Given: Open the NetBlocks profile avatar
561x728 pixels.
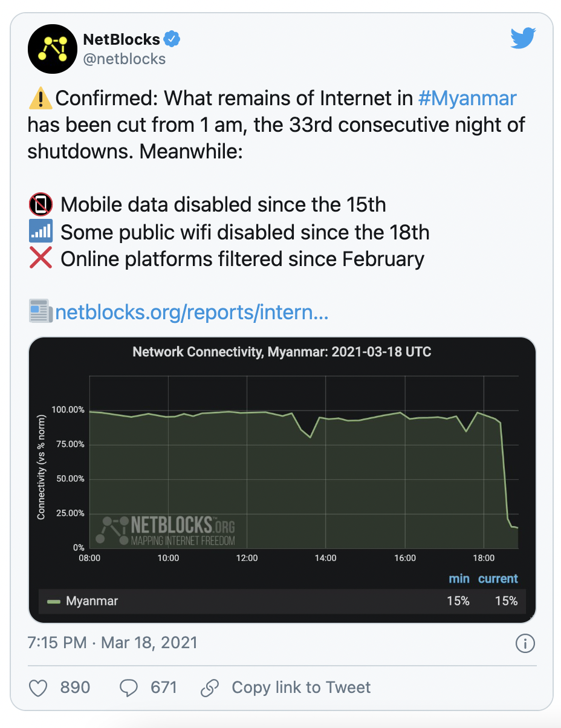Looking at the screenshot, I should (x=52, y=48).
